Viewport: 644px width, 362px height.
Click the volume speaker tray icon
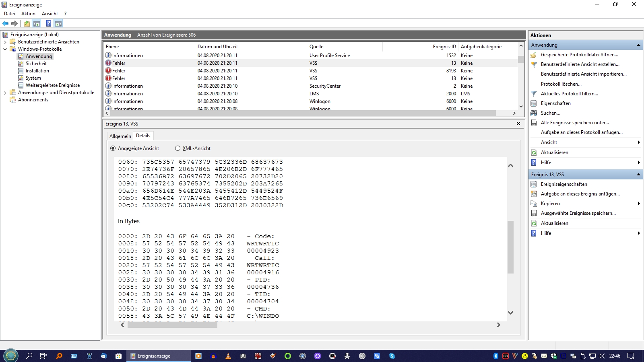pyautogui.click(x=602, y=356)
